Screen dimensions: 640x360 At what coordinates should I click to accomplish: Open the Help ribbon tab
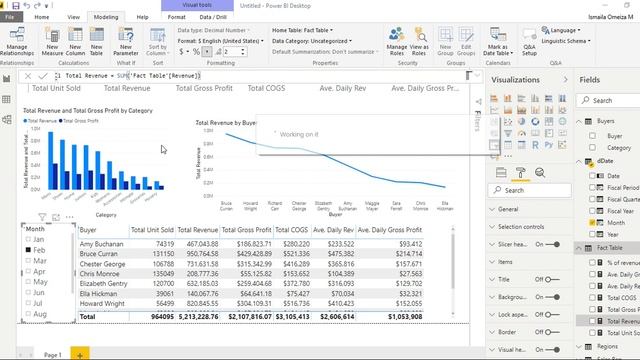coord(142,17)
